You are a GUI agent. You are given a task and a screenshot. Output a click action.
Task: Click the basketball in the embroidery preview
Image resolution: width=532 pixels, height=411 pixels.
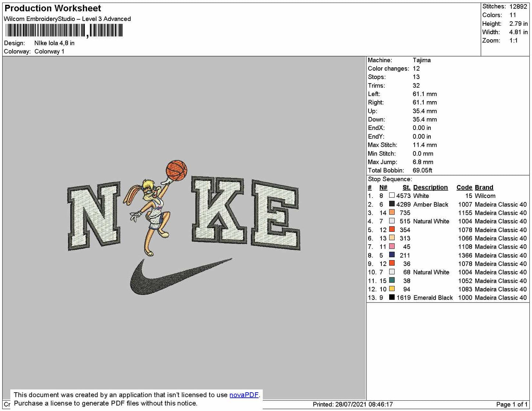(176, 170)
